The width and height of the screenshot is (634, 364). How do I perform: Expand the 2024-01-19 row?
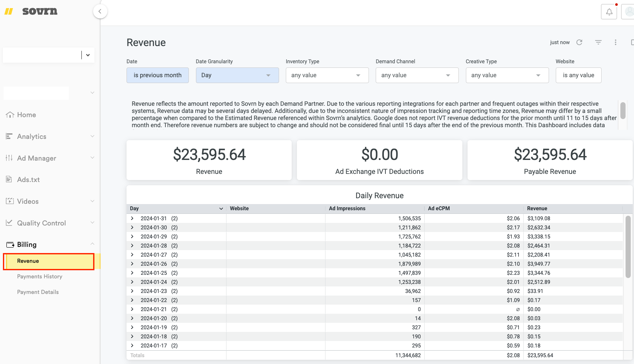(132, 327)
